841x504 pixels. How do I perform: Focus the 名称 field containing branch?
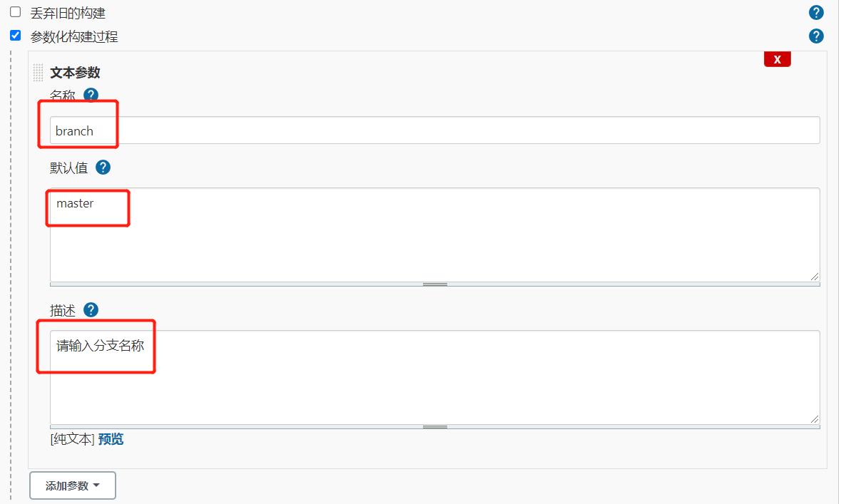(x=435, y=130)
